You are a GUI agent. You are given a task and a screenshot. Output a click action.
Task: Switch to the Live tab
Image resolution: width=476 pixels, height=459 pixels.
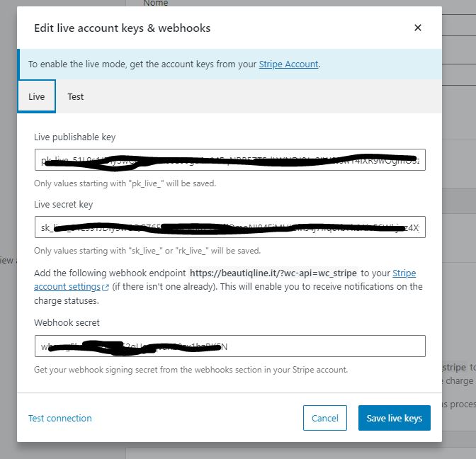coord(36,96)
